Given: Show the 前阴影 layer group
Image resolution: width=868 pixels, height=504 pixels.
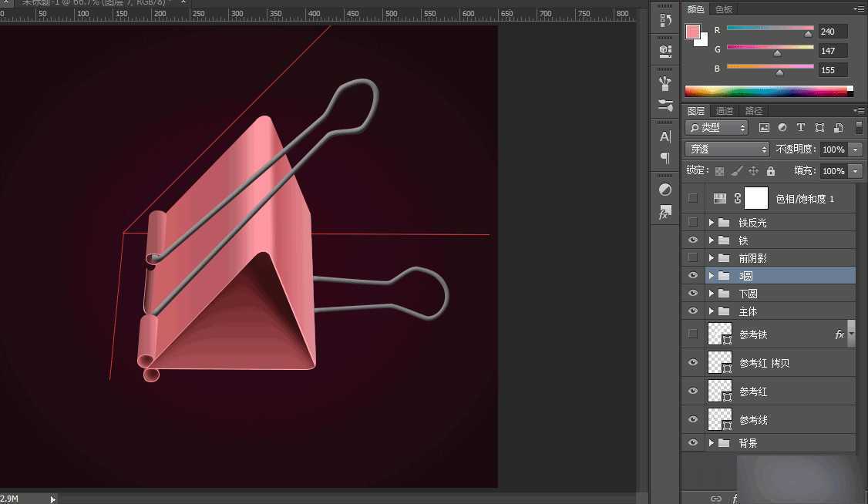Looking at the screenshot, I should pos(693,258).
